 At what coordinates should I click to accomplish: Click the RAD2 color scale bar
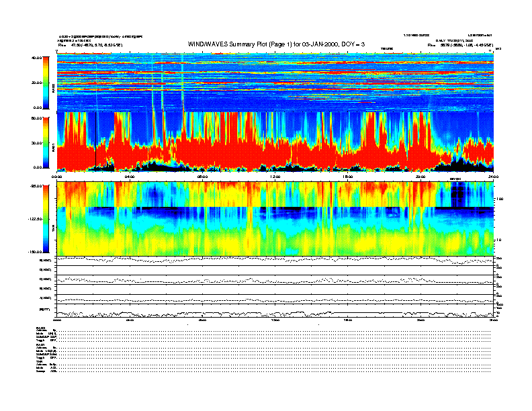coord(46,83)
